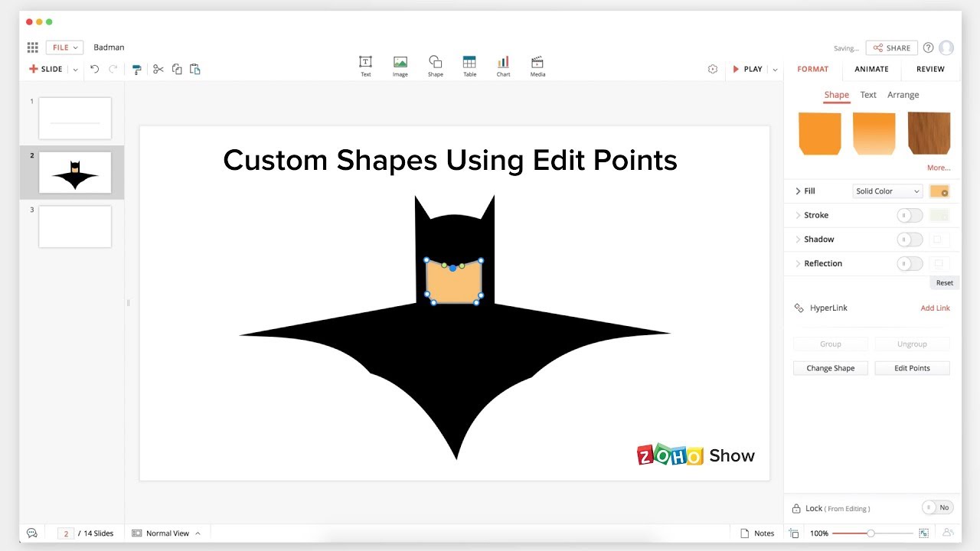Viewport: 980px width, 551px height.
Task: Insert a Text box
Action: pos(366,66)
